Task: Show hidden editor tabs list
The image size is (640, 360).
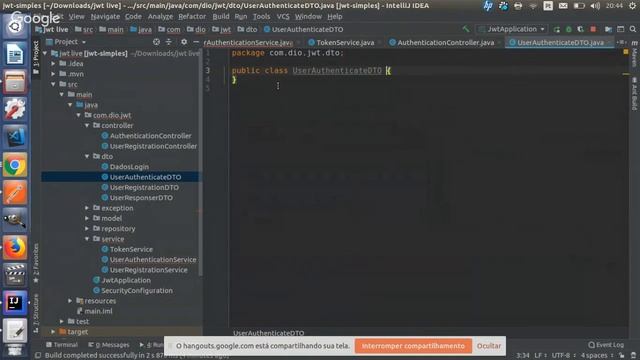Action: click(621, 42)
